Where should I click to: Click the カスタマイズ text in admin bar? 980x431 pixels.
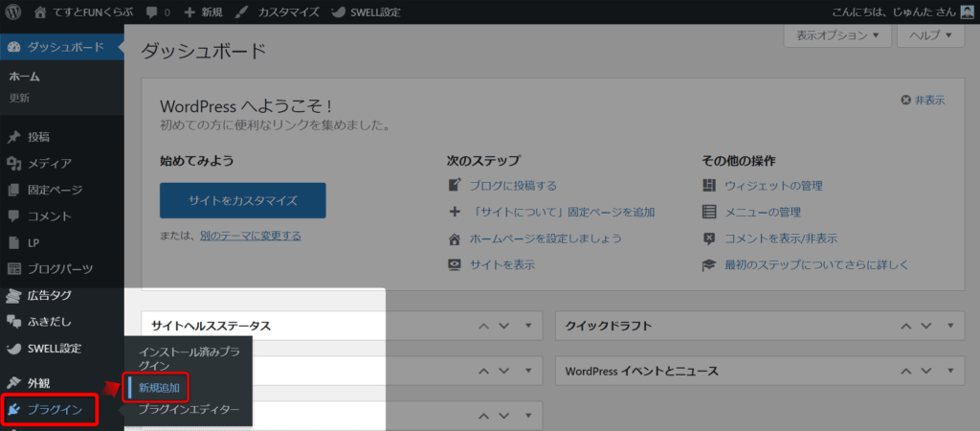(288, 11)
